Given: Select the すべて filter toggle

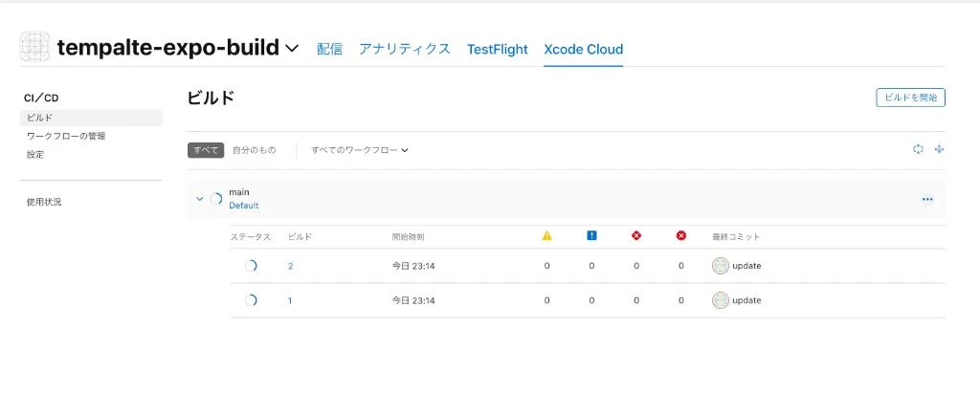Looking at the screenshot, I should (x=206, y=150).
